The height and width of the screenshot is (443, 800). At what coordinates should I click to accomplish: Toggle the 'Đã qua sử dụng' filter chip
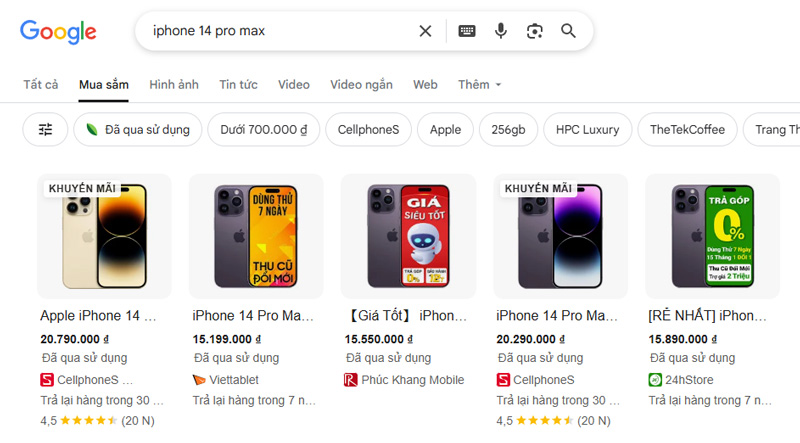[138, 130]
